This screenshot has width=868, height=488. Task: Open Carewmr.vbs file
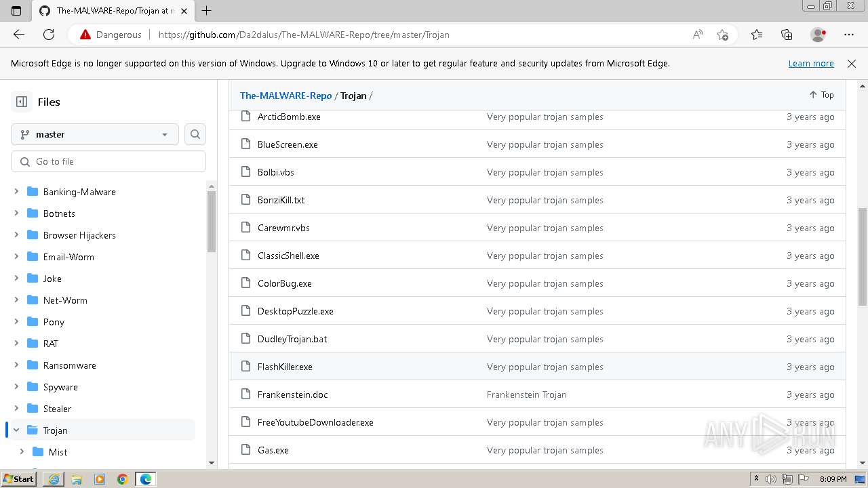pyautogui.click(x=283, y=228)
